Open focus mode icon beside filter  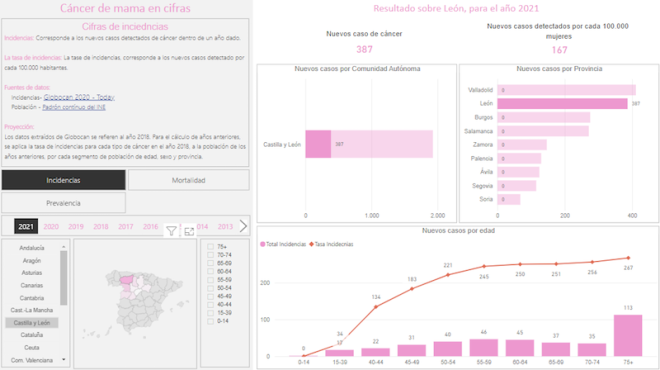189,232
